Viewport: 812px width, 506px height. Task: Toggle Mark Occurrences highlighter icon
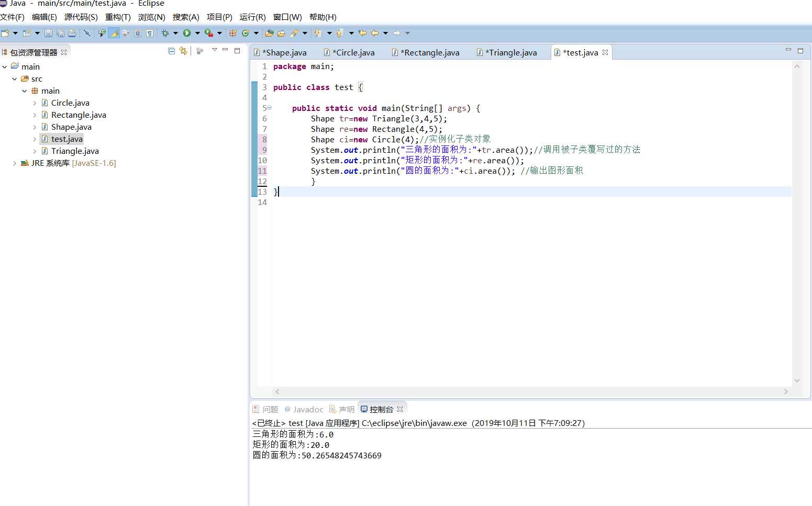coord(114,33)
